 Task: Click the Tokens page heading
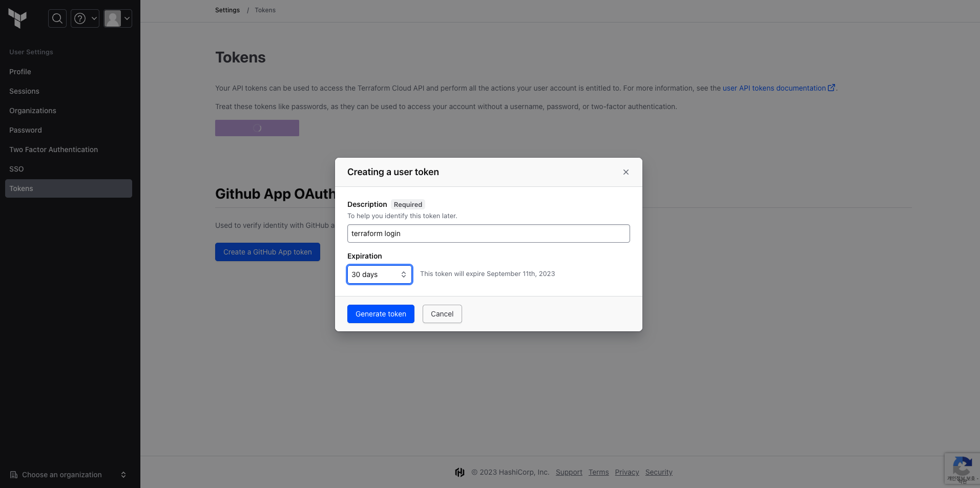[x=240, y=57]
